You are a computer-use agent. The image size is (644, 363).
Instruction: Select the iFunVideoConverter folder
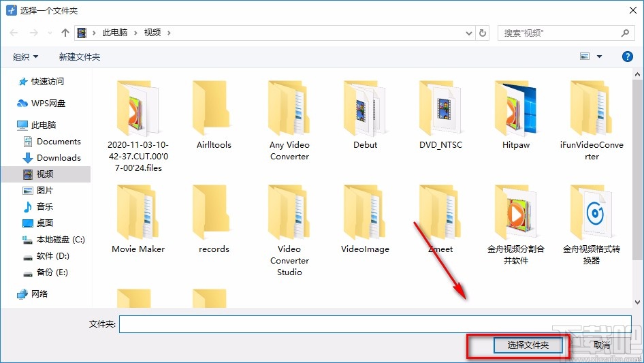592,120
